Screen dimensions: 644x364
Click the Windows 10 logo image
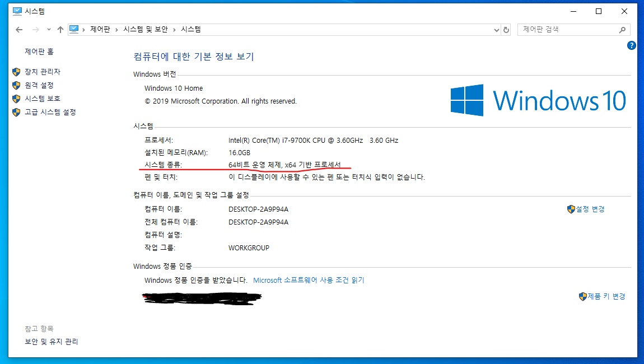[539, 100]
